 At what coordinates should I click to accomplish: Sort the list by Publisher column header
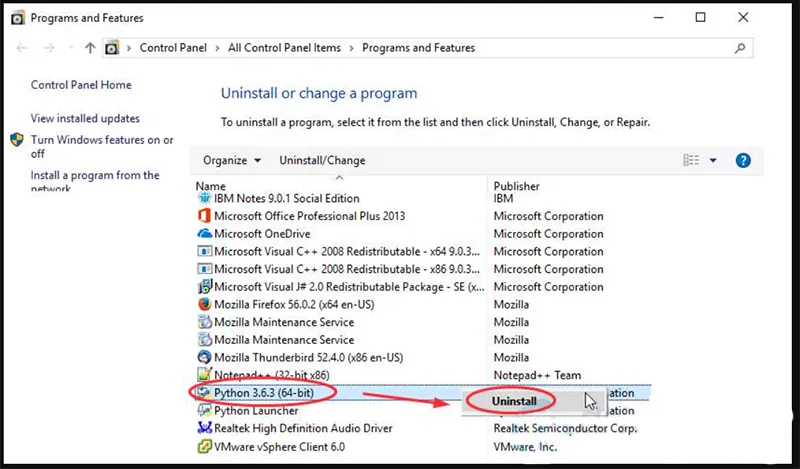pyautogui.click(x=516, y=186)
